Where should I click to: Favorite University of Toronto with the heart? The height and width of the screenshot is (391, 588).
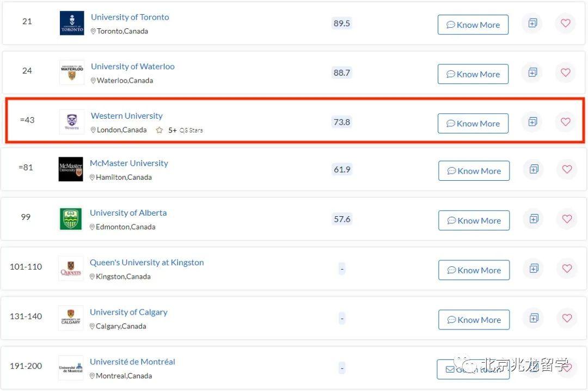[565, 23]
